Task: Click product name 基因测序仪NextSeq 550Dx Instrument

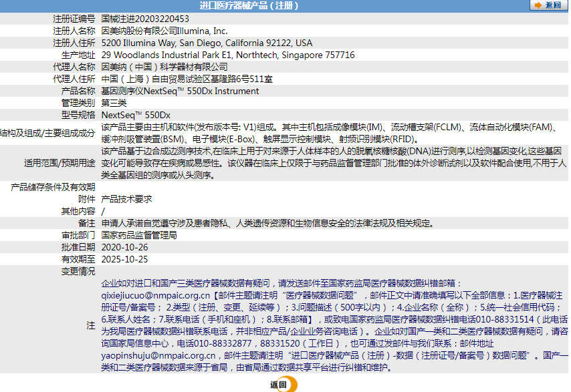Action: (x=180, y=91)
